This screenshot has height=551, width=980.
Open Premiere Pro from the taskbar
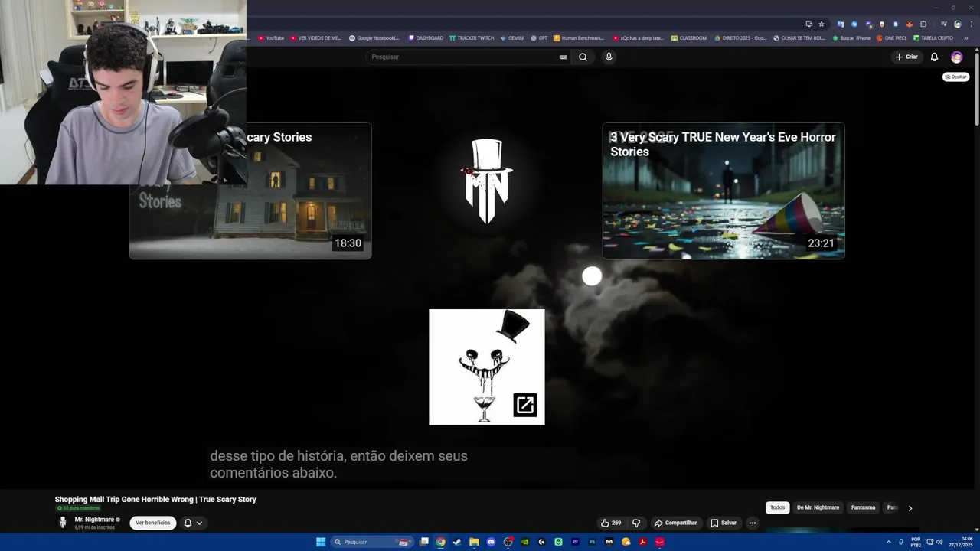point(575,542)
